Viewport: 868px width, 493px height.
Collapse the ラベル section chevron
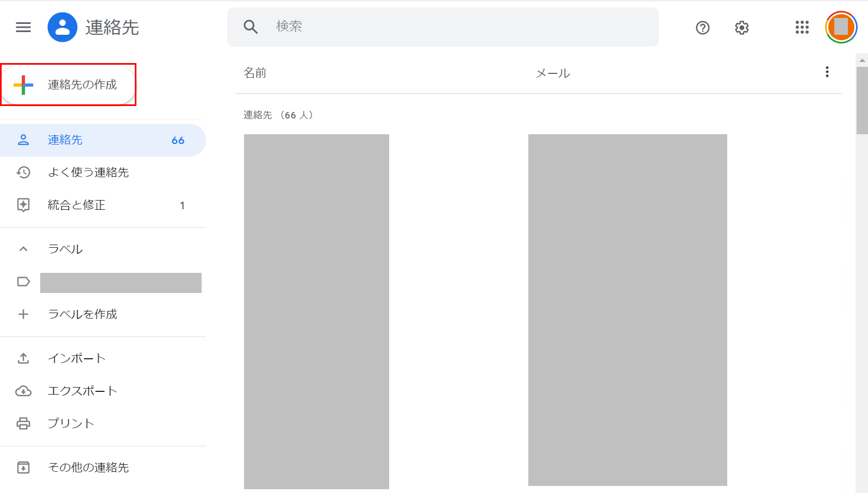23,249
